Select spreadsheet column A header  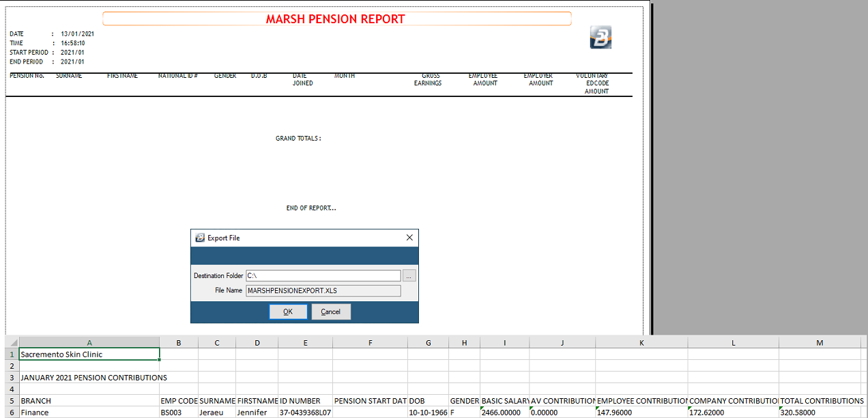89,342
